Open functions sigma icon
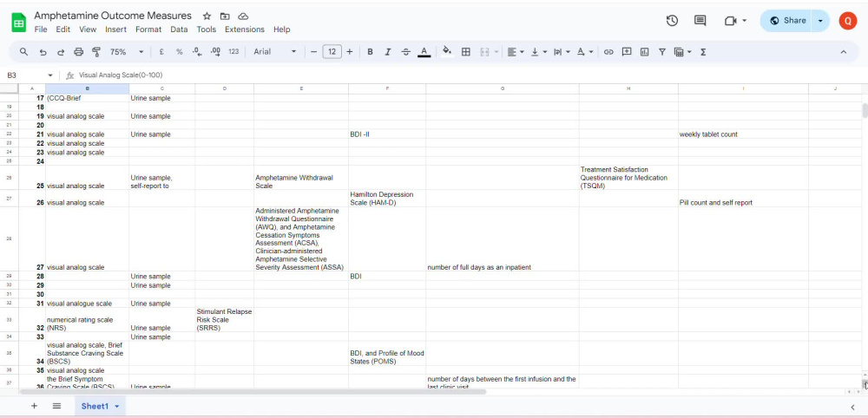 pos(703,52)
